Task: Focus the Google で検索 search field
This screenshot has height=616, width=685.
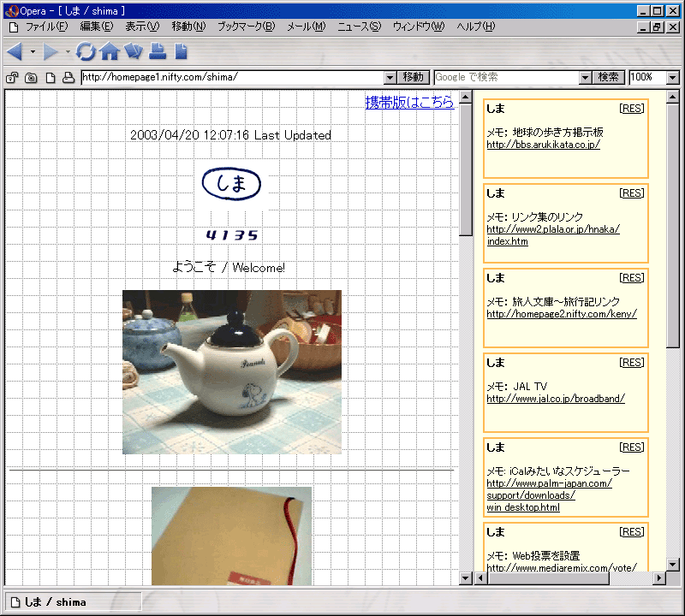Action: pos(506,78)
